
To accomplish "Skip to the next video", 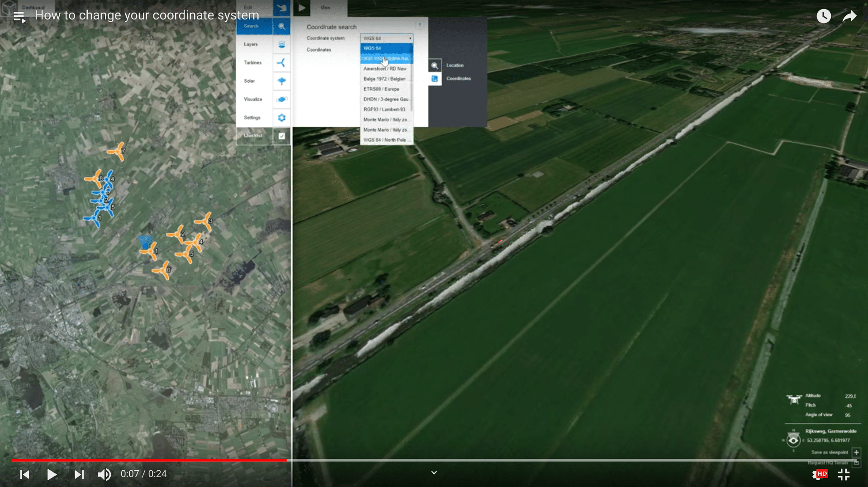I will 79,474.
